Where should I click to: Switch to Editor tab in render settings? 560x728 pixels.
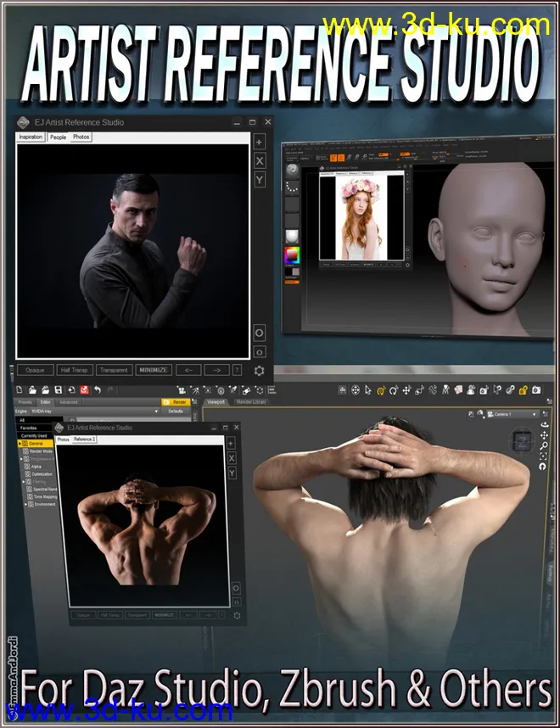[x=46, y=402]
